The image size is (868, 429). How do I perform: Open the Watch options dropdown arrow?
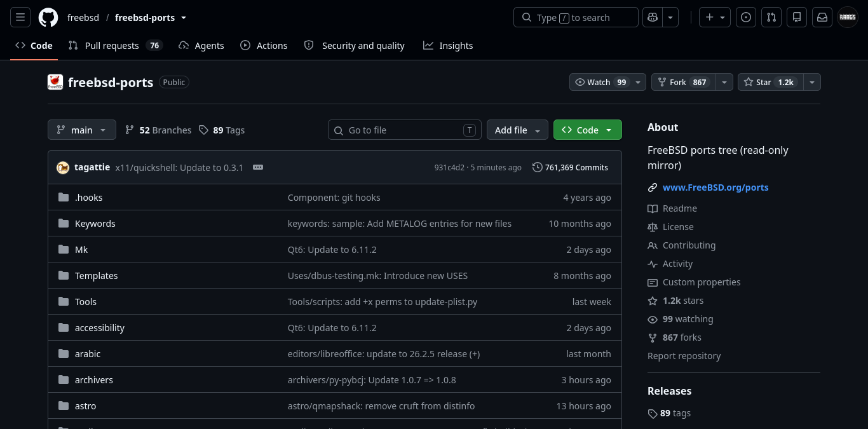point(638,82)
